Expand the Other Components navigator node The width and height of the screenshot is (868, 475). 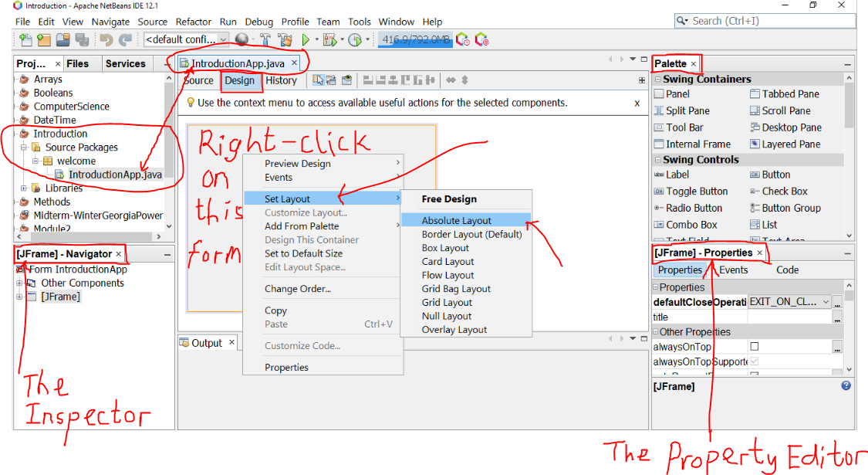tap(19, 283)
